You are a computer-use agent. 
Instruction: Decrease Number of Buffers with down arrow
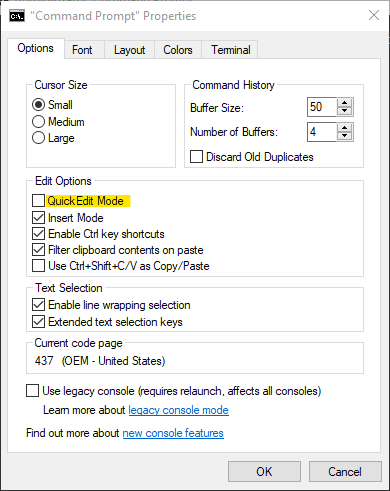point(345,136)
